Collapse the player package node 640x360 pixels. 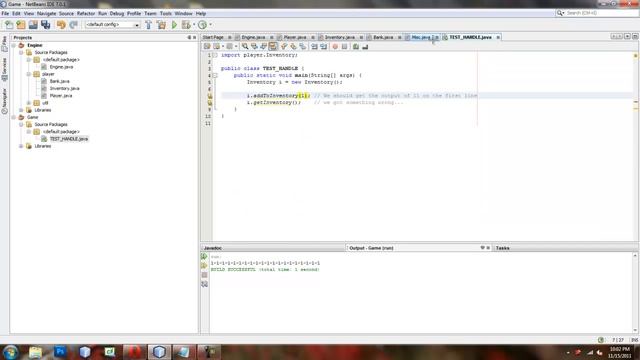[29, 74]
